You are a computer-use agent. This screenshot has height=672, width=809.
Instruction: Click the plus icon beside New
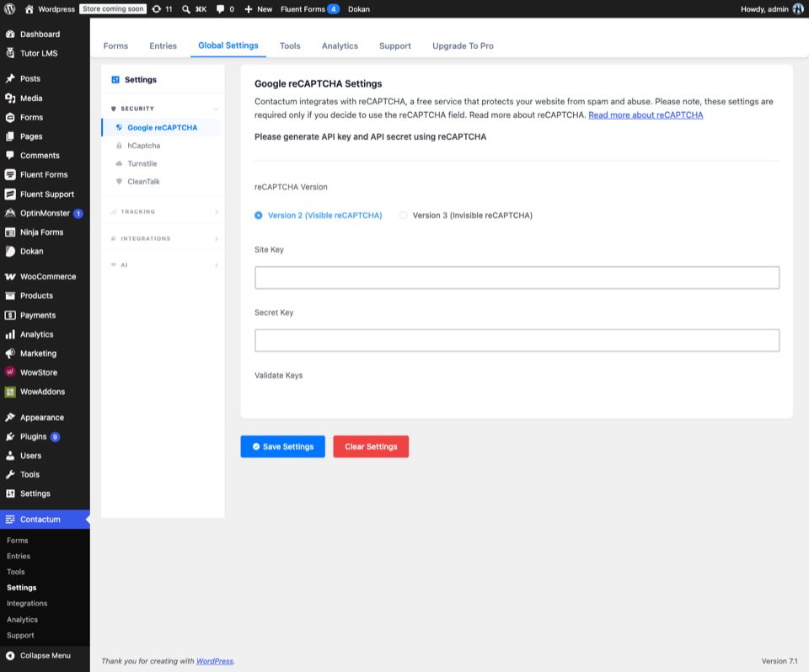click(x=248, y=9)
